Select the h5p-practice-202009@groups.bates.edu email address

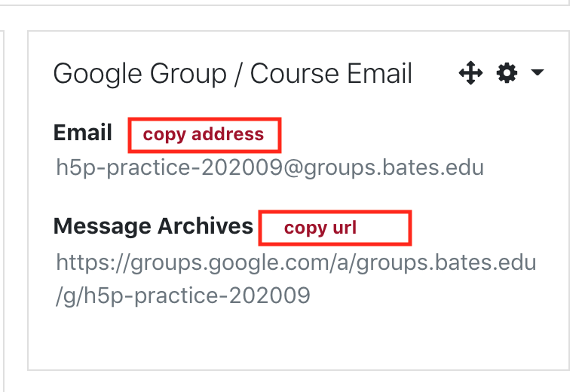(x=270, y=167)
